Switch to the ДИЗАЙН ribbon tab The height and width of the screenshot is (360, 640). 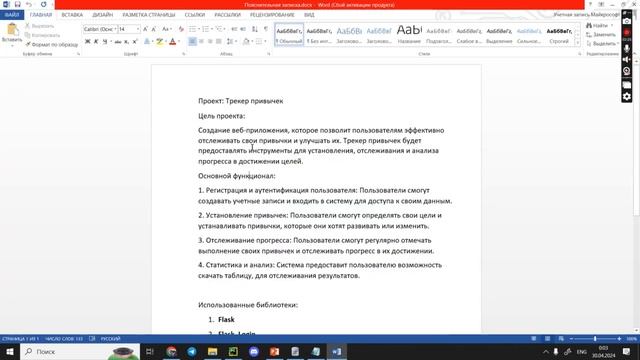click(x=102, y=15)
